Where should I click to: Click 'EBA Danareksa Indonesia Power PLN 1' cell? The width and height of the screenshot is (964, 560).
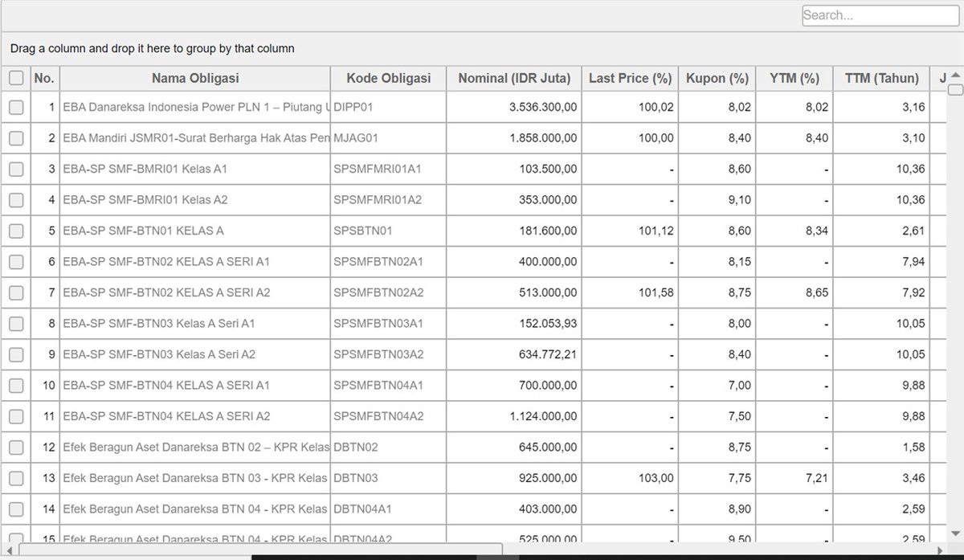coord(195,107)
